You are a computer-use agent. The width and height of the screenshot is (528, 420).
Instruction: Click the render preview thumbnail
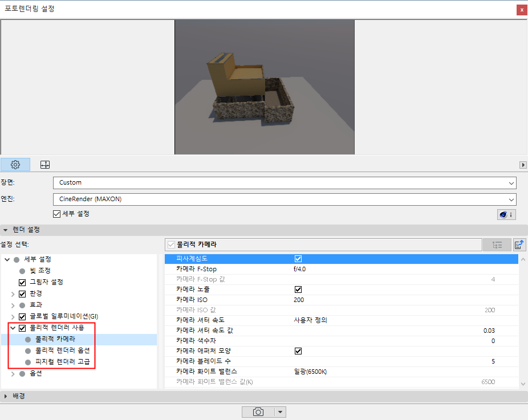tap(265, 87)
